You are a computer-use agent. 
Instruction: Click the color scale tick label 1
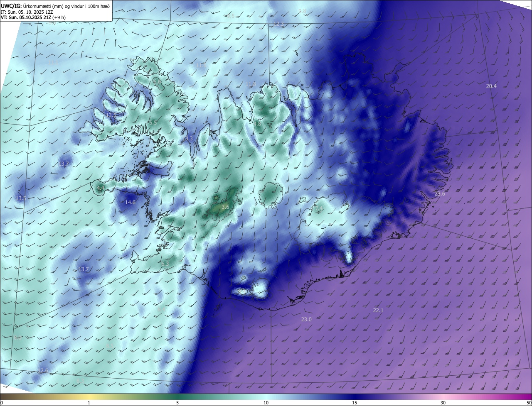coord(89,403)
